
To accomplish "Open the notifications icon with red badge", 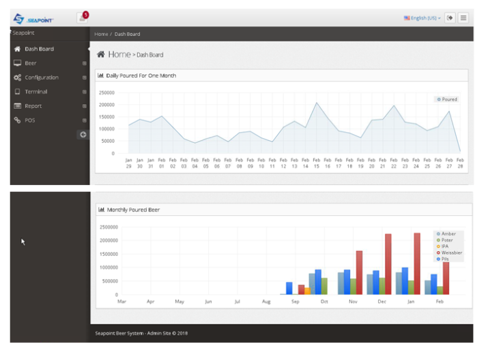I will coord(82,17).
